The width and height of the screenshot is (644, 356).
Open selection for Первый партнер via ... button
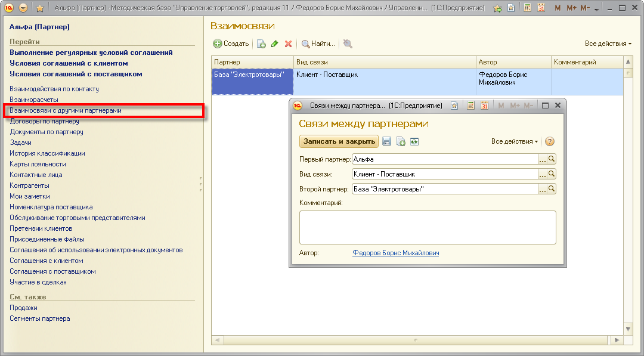pyautogui.click(x=543, y=159)
